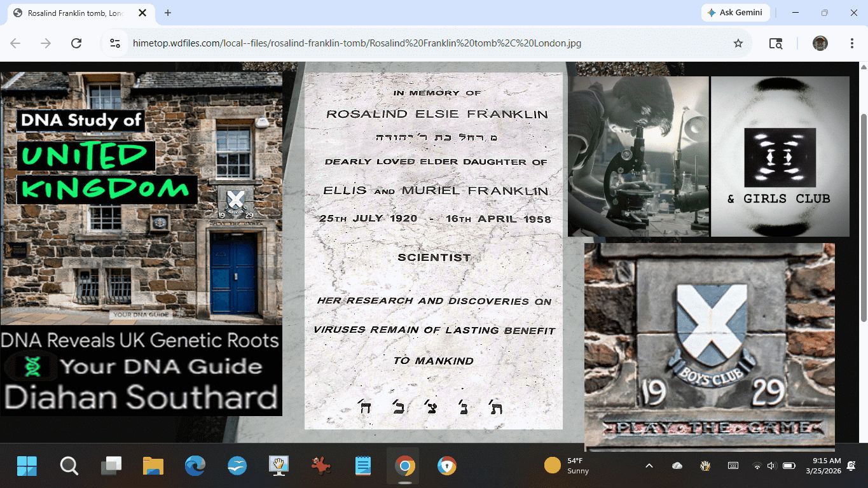Image resolution: width=868 pixels, height=488 pixels.
Task: Open the Chrome profile avatar
Action: 820,43
